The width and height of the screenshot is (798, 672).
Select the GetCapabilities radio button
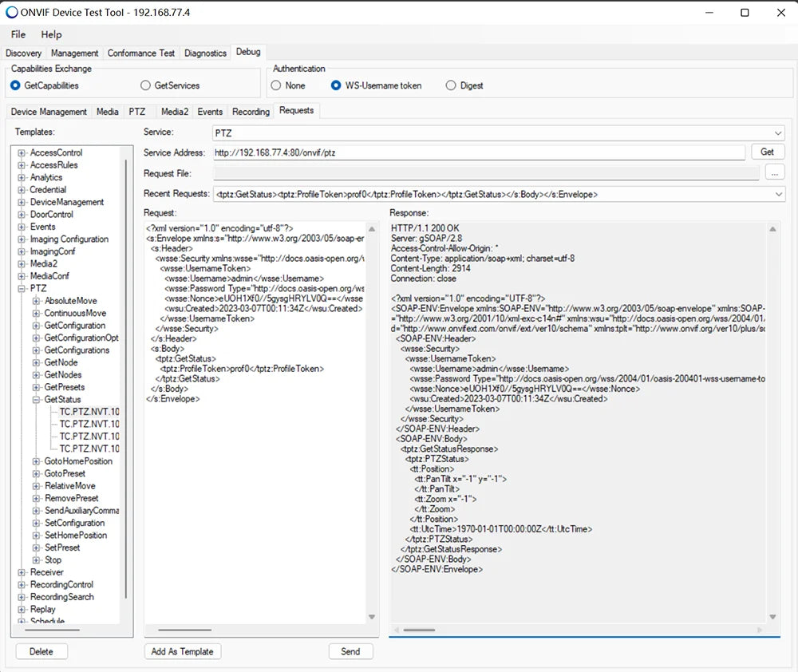pyautogui.click(x=16, y=85)
